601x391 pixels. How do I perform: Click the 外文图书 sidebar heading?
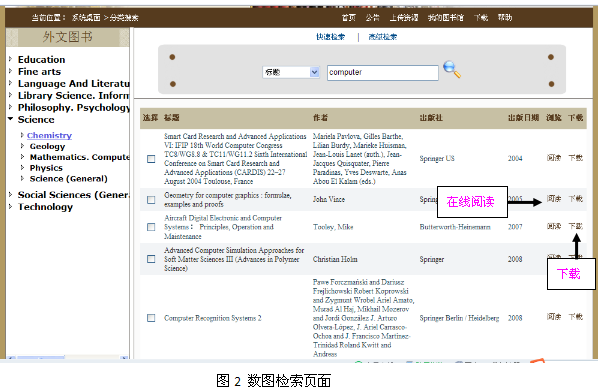pos(67,37)
